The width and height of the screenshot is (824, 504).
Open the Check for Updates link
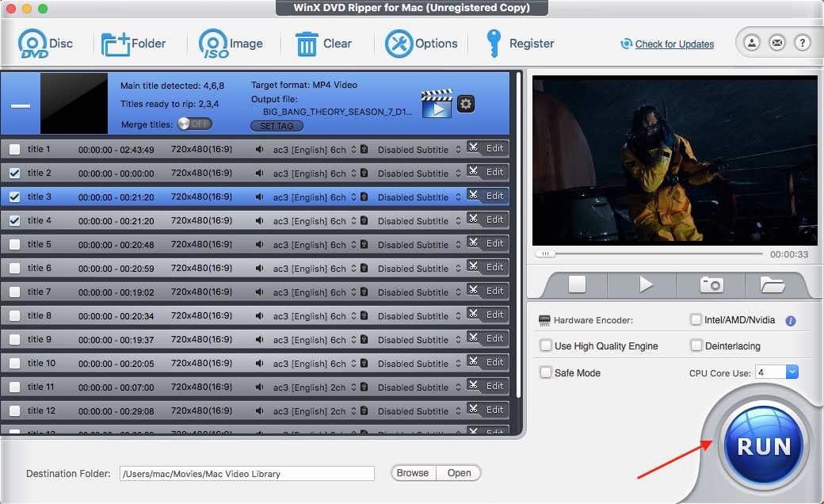tap(673, 44)
